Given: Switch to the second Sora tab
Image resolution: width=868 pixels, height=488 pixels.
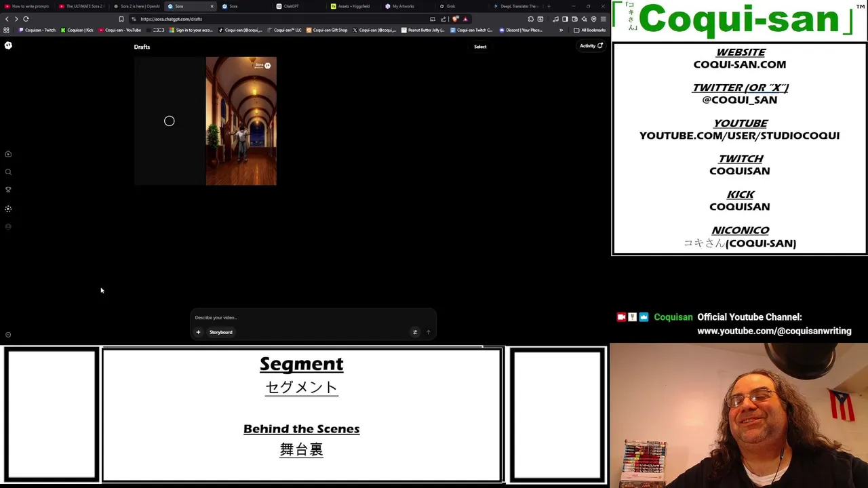Looking at the screenshot, I should click(x=244, y=6).
